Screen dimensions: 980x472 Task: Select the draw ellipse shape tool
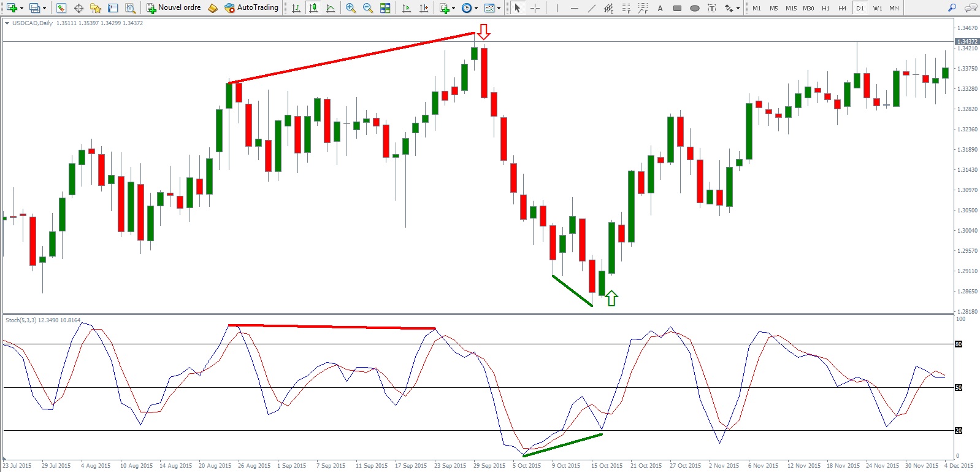tap(694, 8)
